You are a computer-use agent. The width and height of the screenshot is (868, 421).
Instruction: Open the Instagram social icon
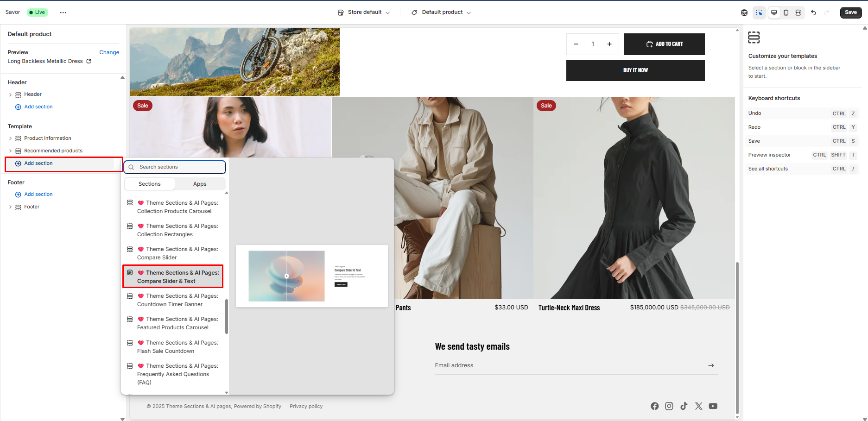click(x=669, y=406)
